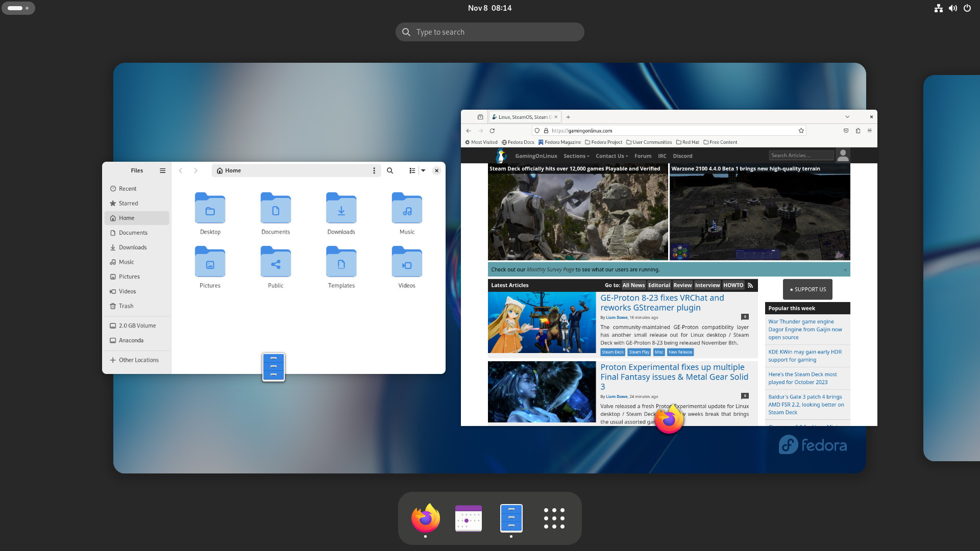Switch to the Editorial filter tab
Screen dimensions: 980x551
(x=658, y=285)
